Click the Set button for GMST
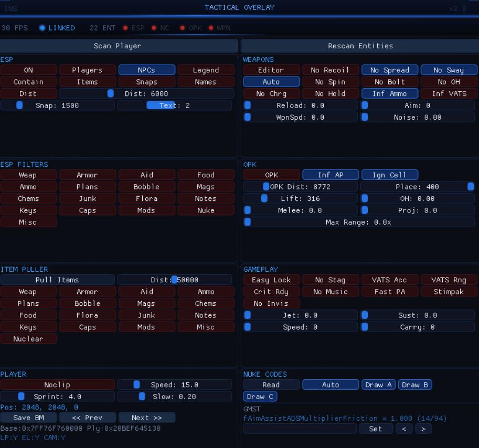 click(376, 429)
